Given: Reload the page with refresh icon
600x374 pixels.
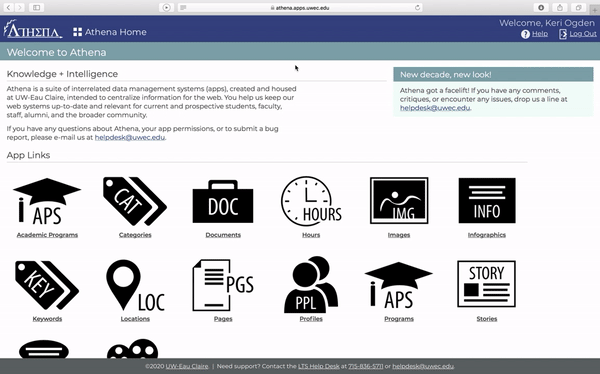Looking at the screenshot, I should coord(417,7).
